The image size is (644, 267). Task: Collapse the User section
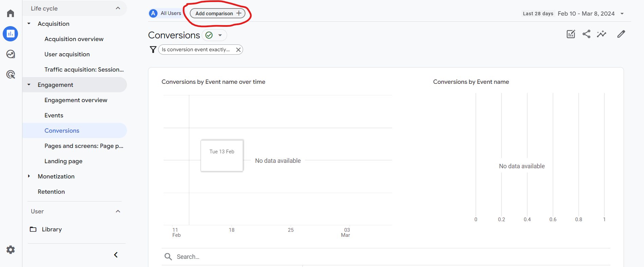118,211
